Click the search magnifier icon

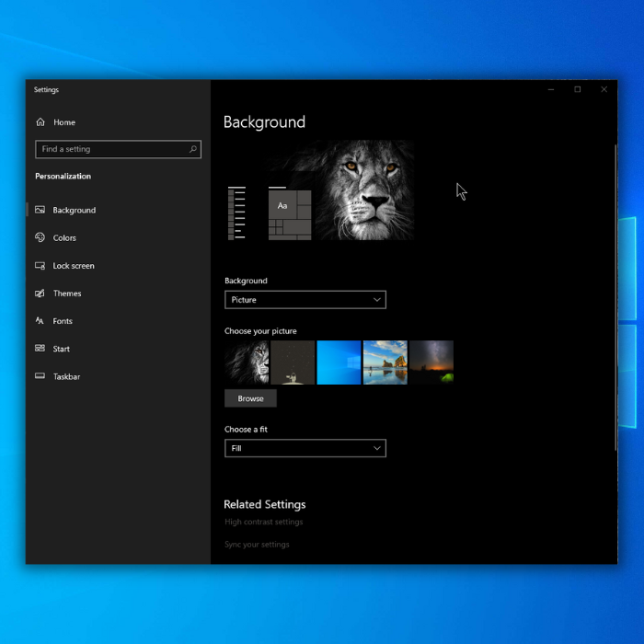[193, 149]
